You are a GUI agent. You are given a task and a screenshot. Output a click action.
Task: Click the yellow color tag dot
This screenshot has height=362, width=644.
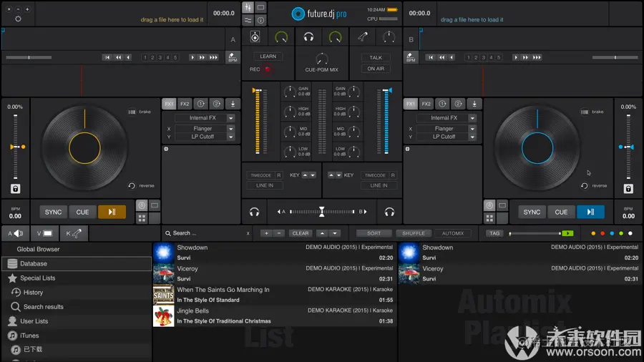tap(593, 233)
